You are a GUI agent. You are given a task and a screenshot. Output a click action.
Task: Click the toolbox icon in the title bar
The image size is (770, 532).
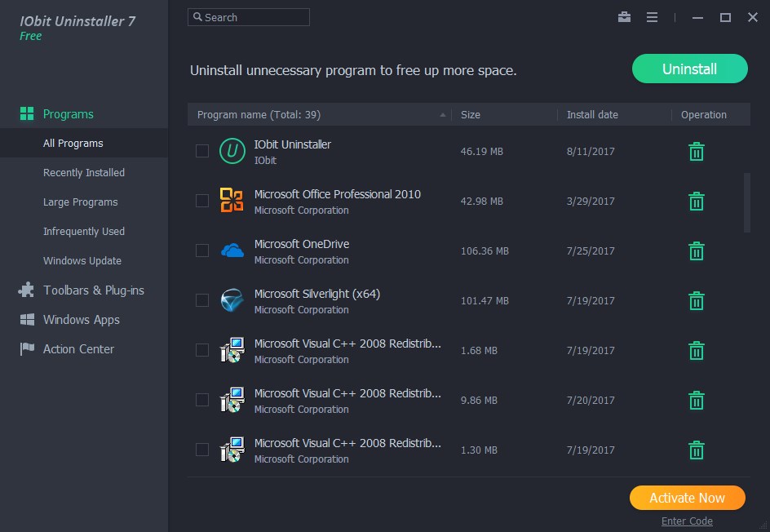click(x=624, y=16)
